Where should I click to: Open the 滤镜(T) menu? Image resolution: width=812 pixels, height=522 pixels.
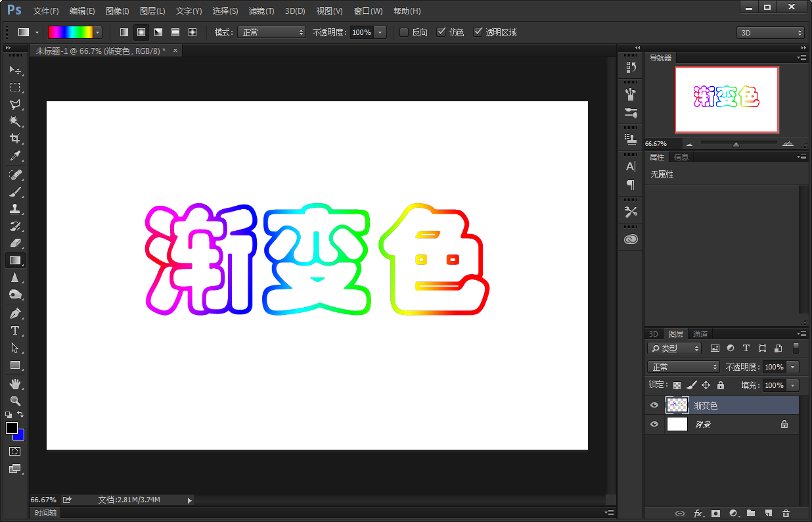[261, 11]
